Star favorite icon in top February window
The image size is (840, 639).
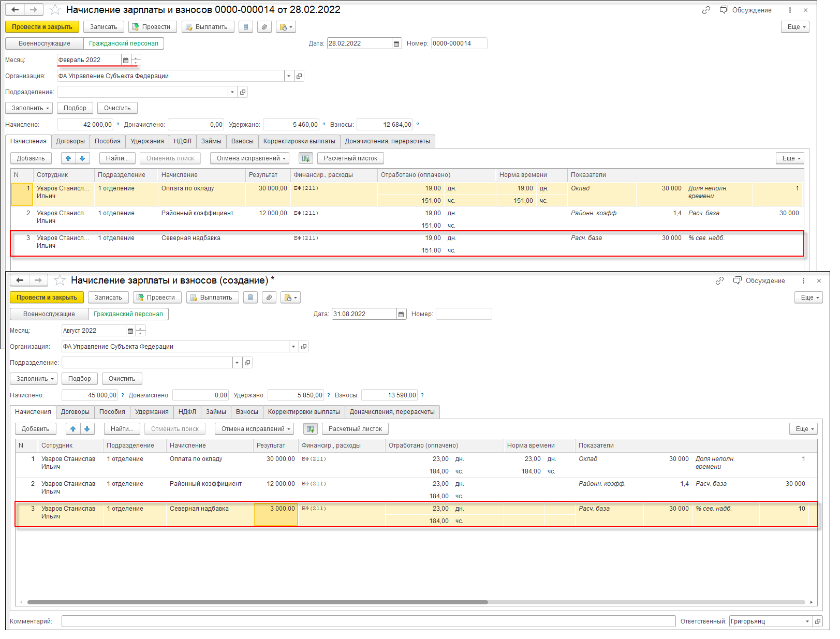tap(55, 10)
